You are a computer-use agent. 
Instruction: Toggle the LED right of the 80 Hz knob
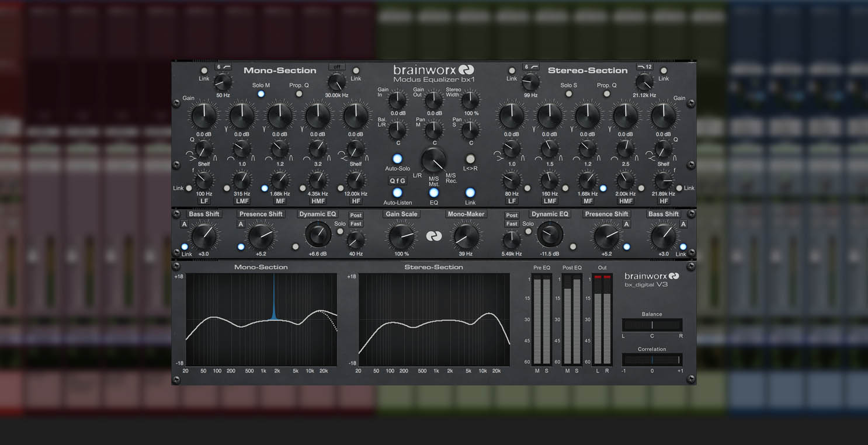click(527, 188)
